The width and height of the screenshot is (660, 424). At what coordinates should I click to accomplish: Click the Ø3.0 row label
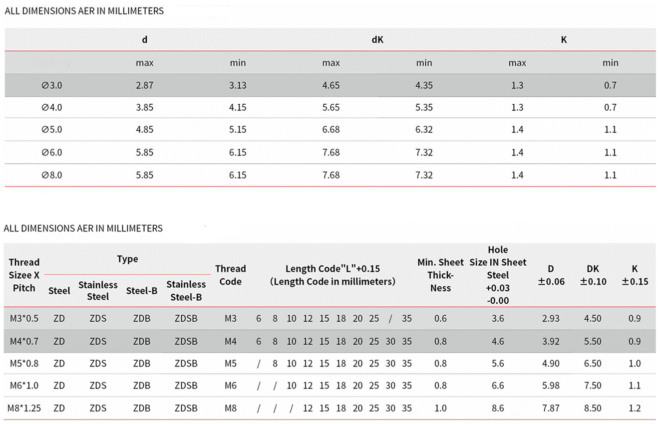coord(52,85)
